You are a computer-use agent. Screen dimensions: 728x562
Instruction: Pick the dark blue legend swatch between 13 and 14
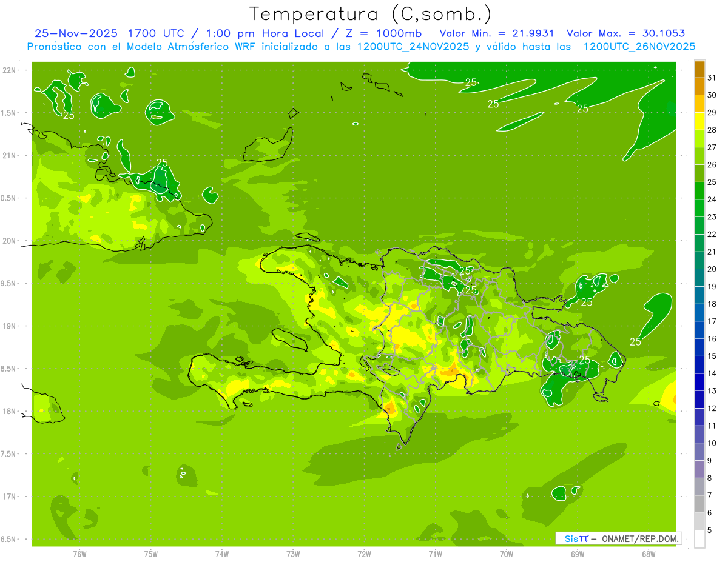[699, 382]
